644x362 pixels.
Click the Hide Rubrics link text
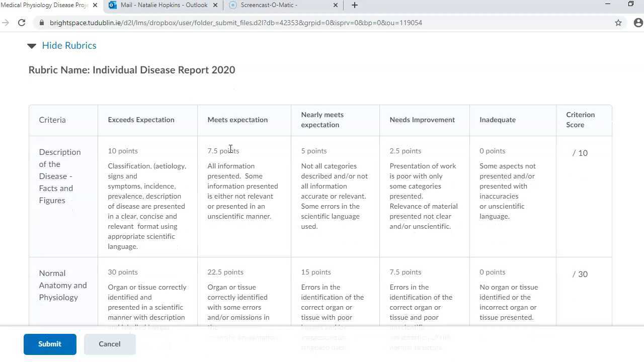point(69,46)
